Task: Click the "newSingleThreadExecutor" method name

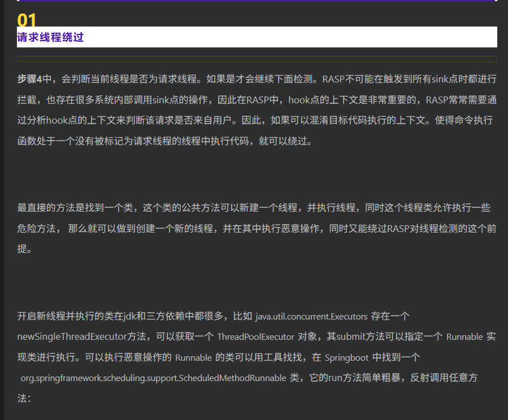Action: pos(72,337)
